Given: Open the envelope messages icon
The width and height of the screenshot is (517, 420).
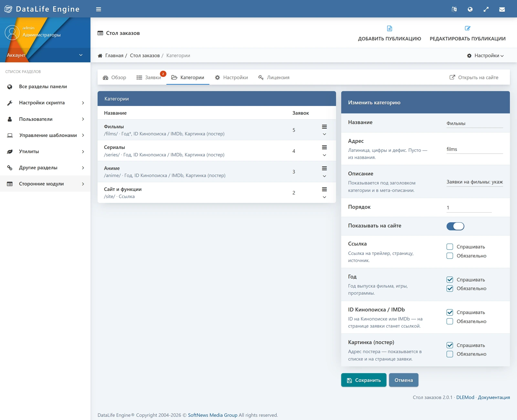Looking at the screenshot, I should pyautogui.click(x=502, y=9).
